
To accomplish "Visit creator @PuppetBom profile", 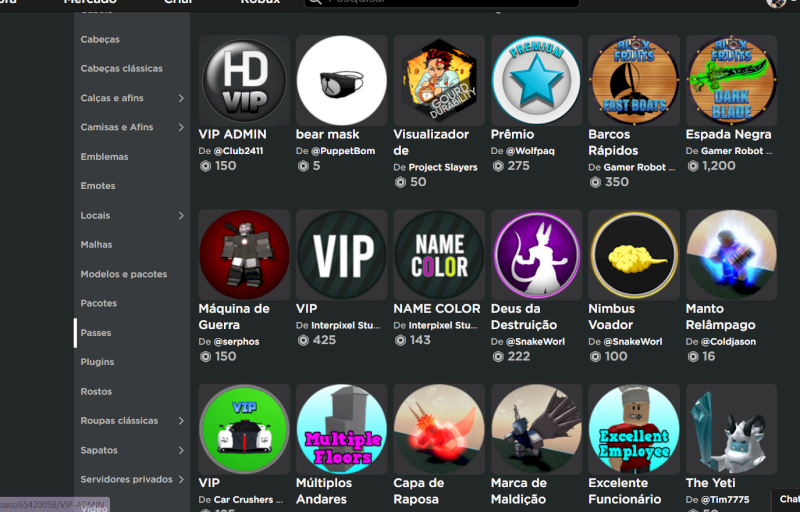I will [x=343, y=151].
